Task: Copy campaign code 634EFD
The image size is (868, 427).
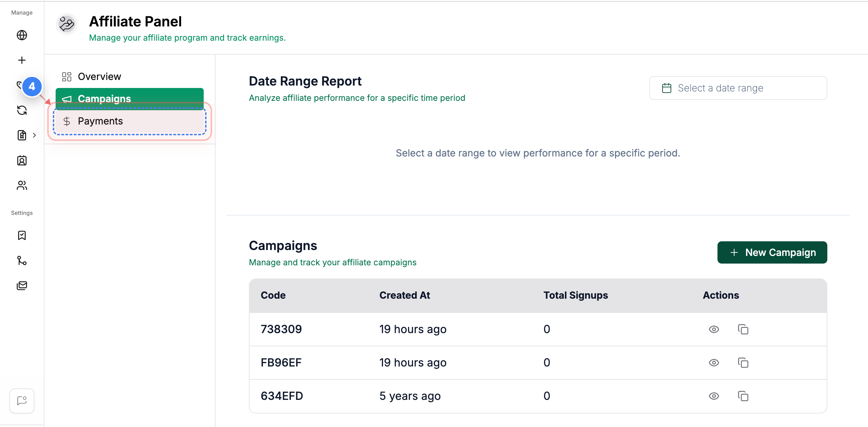Action: point(743,396)
